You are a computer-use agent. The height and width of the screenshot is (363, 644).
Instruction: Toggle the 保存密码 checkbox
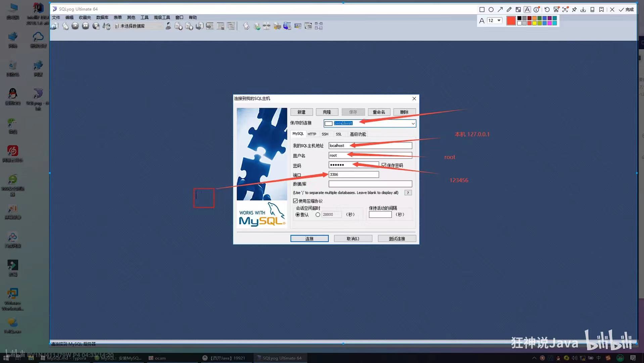coord(384,165)
